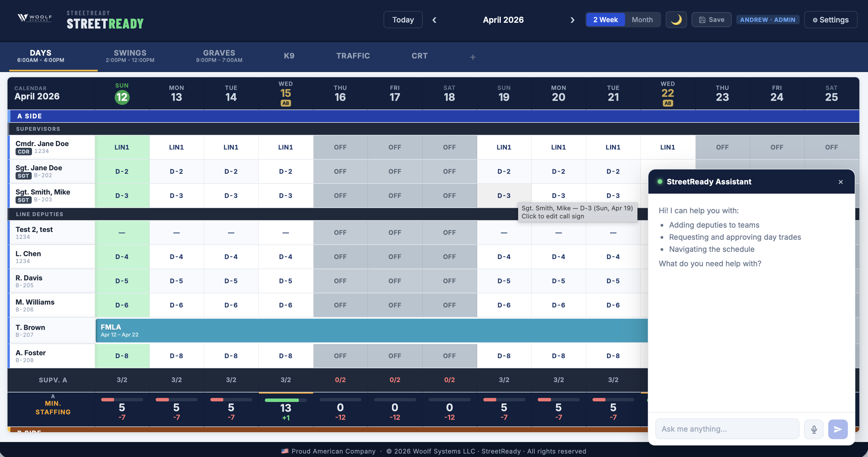Click the ANDREW · ADMIN badge
The width and height of the screenshot is (868, 457).
click(768, 20)
